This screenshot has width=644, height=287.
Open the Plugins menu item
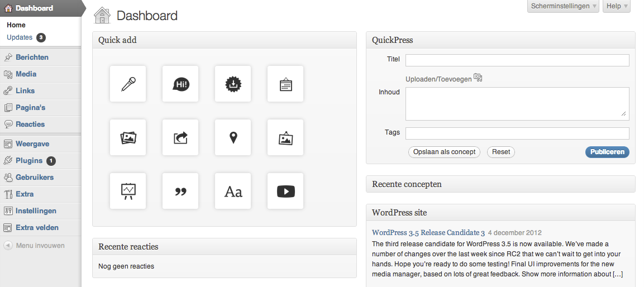(x=29, y=161)
